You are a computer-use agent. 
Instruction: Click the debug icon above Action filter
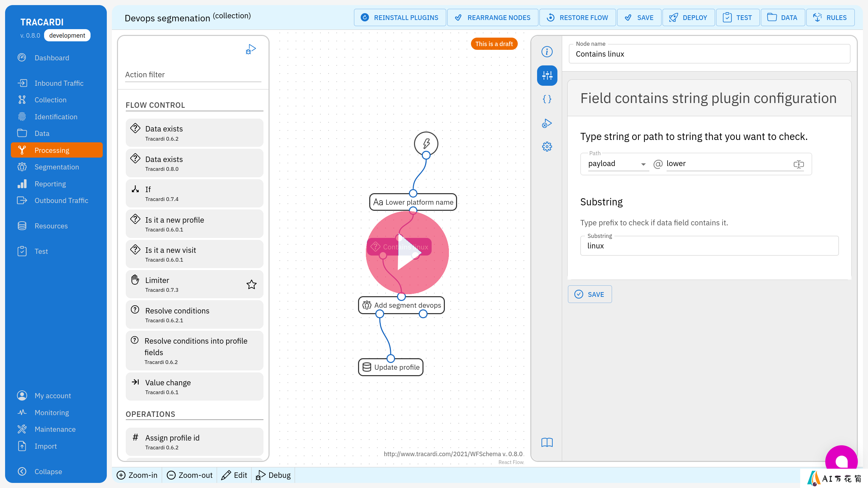(x=251, y=49)
